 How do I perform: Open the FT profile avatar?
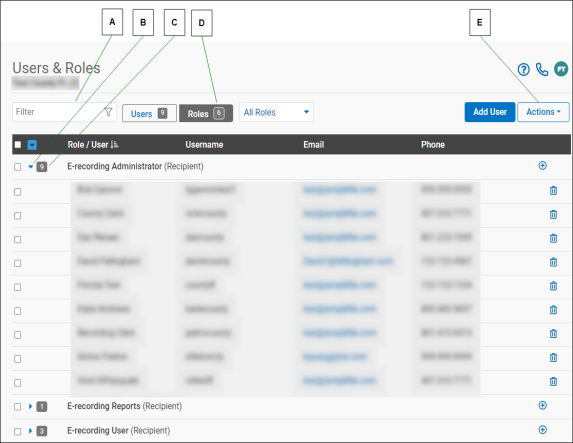coord(561,69)
